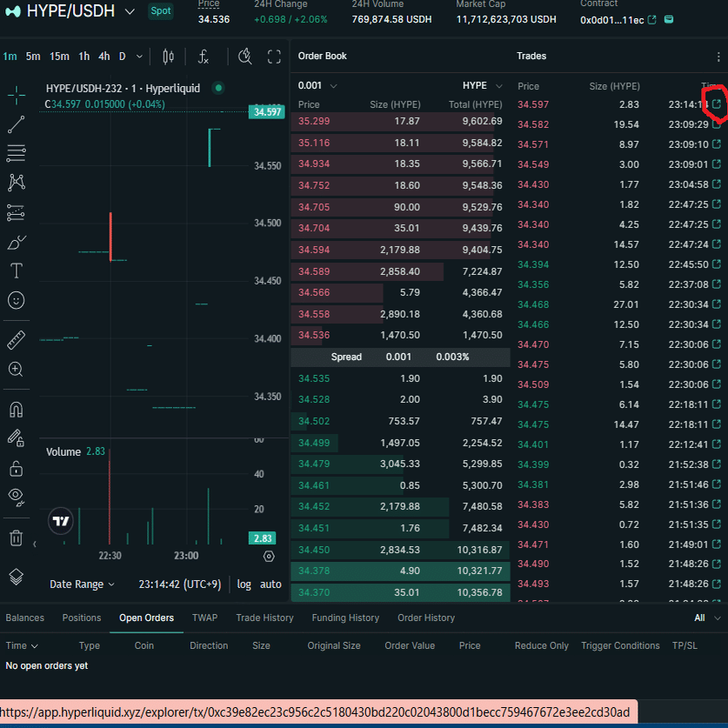Image resolution: width=728 pixels, height=728 pixels.
Task: Open the indicators fx menu
Action: tap(204, 57)
